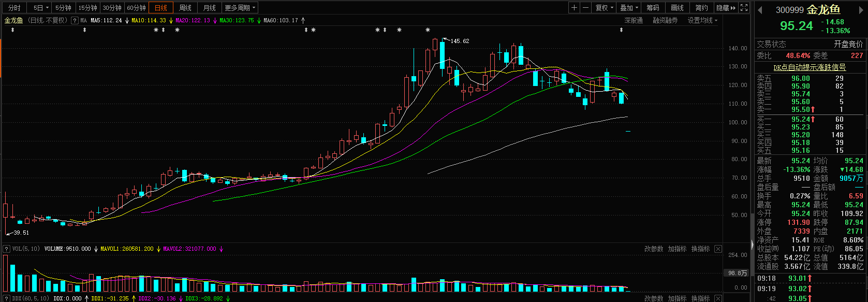Image resolution: width=868 pixels, height=302 pixels.
Task: Switch to 5分钟 period tab
Action: click(x=63, y=8)
